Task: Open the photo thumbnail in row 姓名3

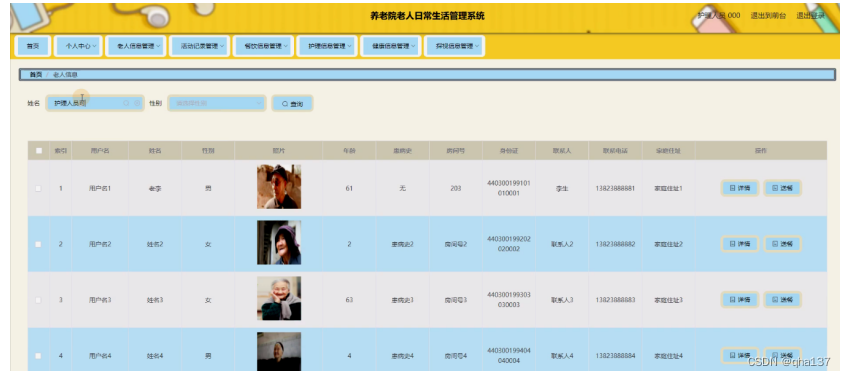Action: (x=279, y=298)
